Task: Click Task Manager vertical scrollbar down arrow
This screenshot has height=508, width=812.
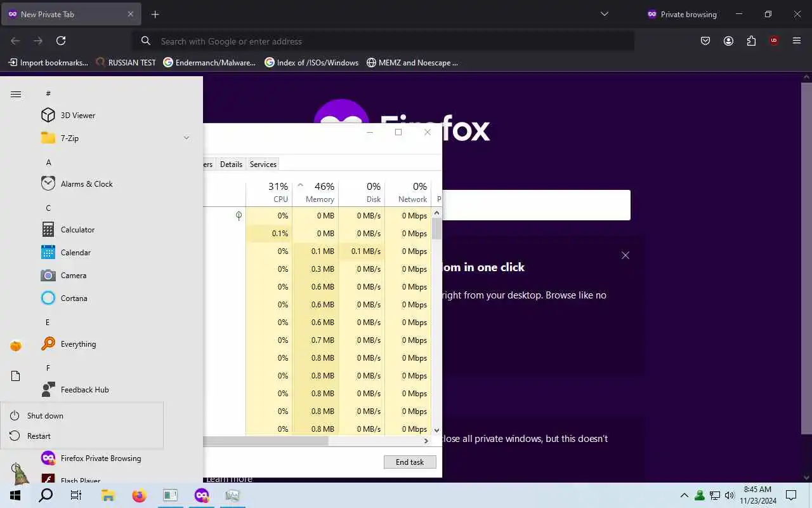Action: point(436,430)
